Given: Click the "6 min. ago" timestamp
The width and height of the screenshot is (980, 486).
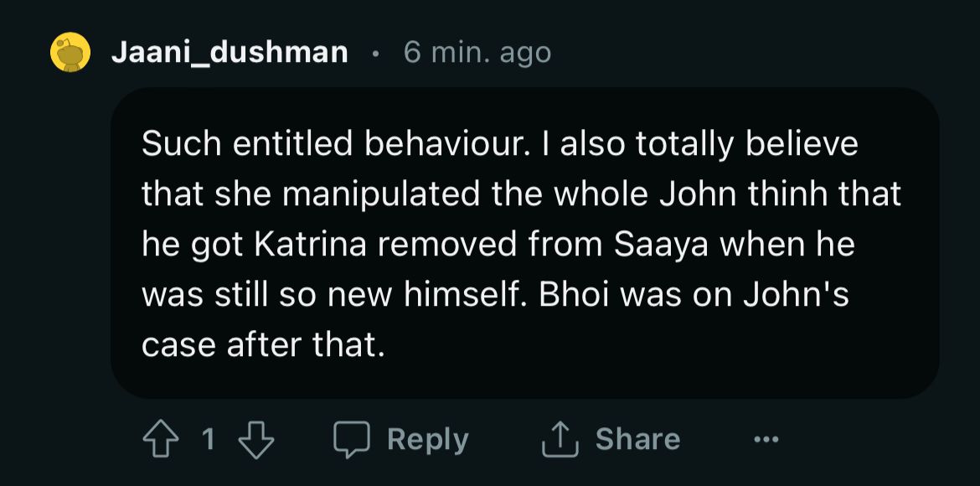Looking at the screenshot, I should 477,53.
